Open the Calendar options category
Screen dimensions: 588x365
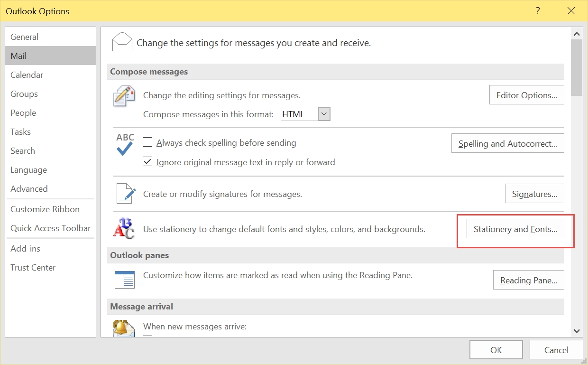point(50,75)
